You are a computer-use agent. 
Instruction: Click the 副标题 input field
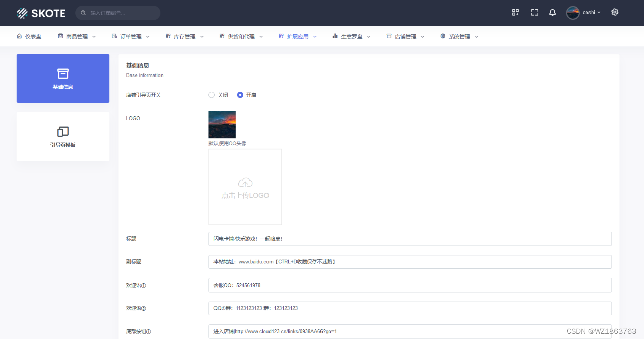point(409,262)
